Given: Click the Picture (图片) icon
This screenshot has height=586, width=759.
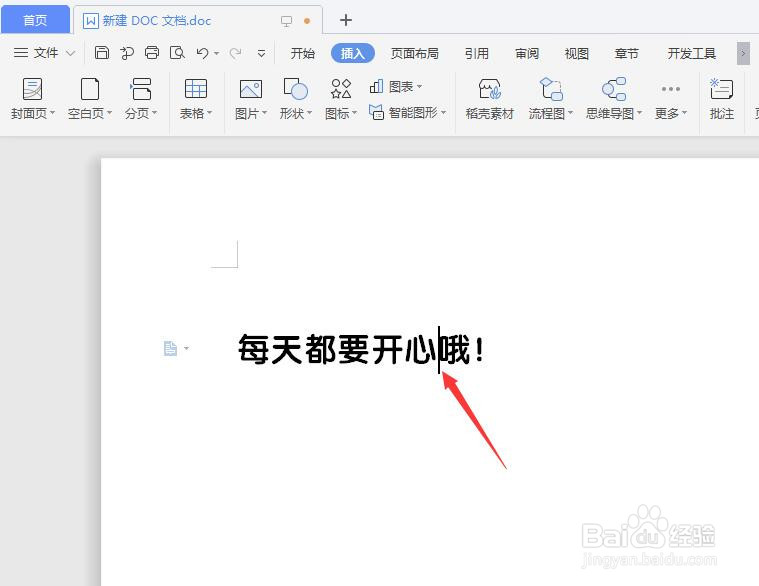Looking at the screenshot, I should tap(251, 89).
